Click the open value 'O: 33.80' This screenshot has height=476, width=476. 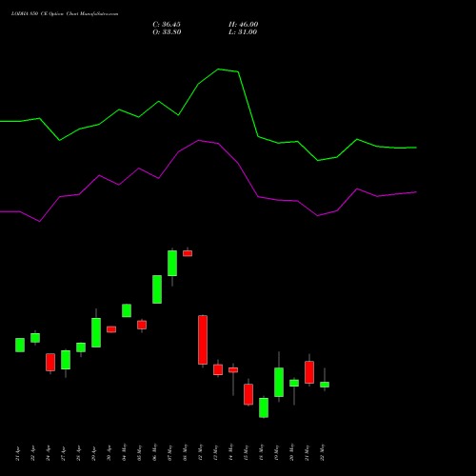tap(167, 32)
